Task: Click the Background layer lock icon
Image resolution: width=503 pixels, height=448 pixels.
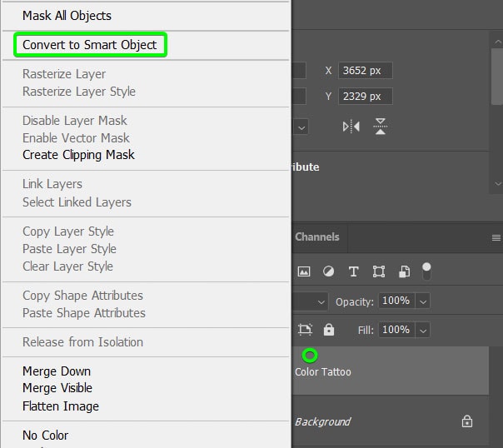Action: click(x=467, y=421)
